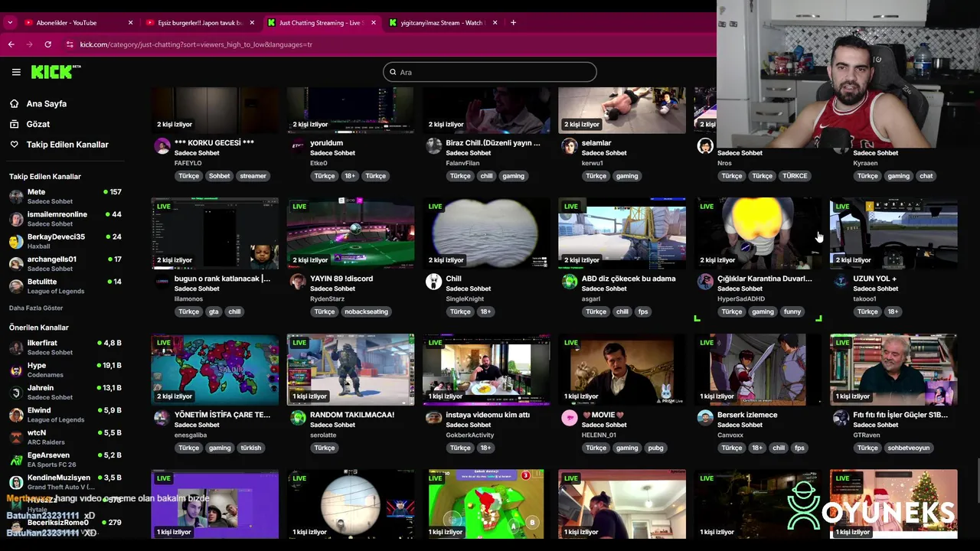Click Berserk izlemece channel avatar
The image size is (980, 551).
click(x=705, y=417)
